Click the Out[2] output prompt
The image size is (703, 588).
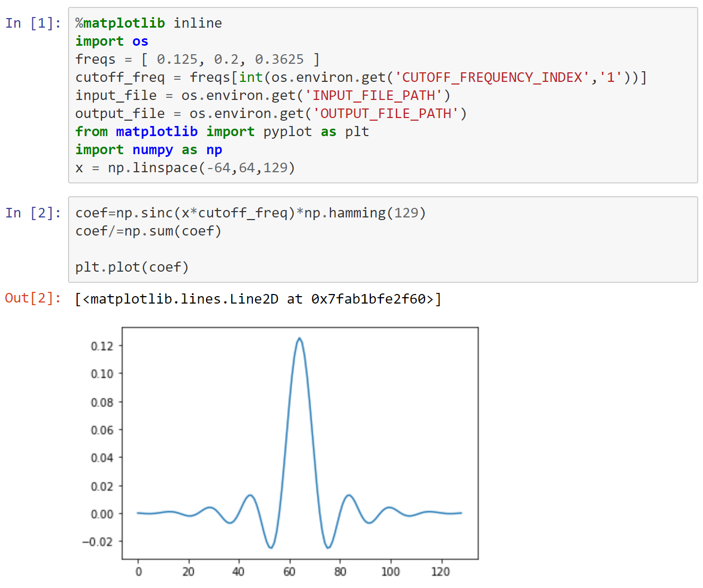point(33,298)
